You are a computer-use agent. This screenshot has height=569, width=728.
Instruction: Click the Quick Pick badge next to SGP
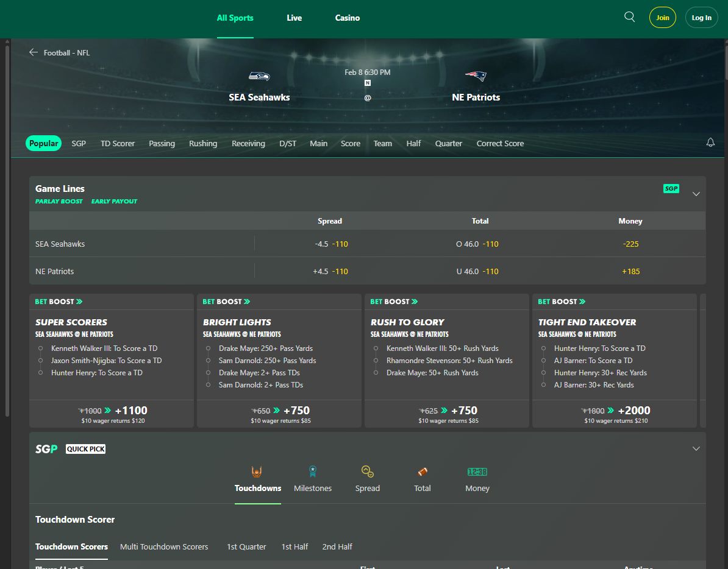tap(86, 449)
